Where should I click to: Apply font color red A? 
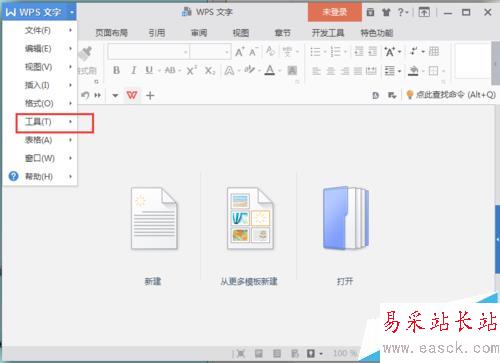coord(270,70)
